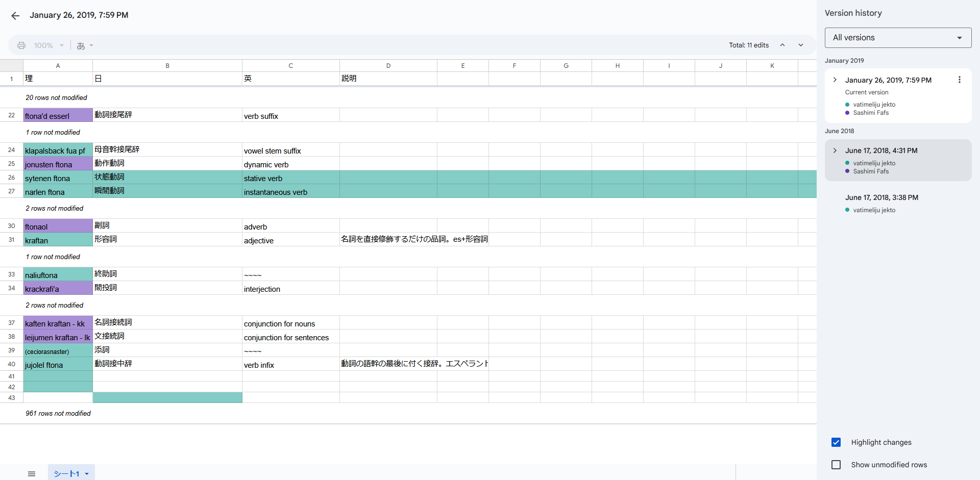
Task: Open the 100% zoom dropdown
Action: (48, 46)
